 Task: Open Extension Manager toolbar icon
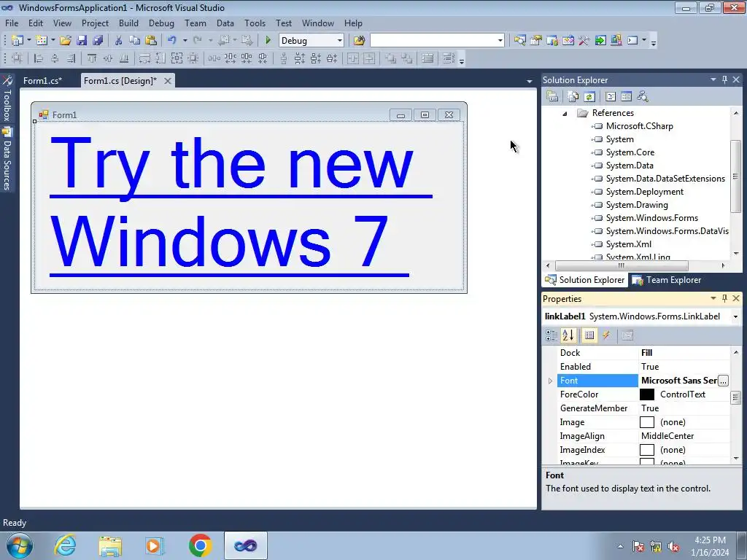[x=616, y=41]
